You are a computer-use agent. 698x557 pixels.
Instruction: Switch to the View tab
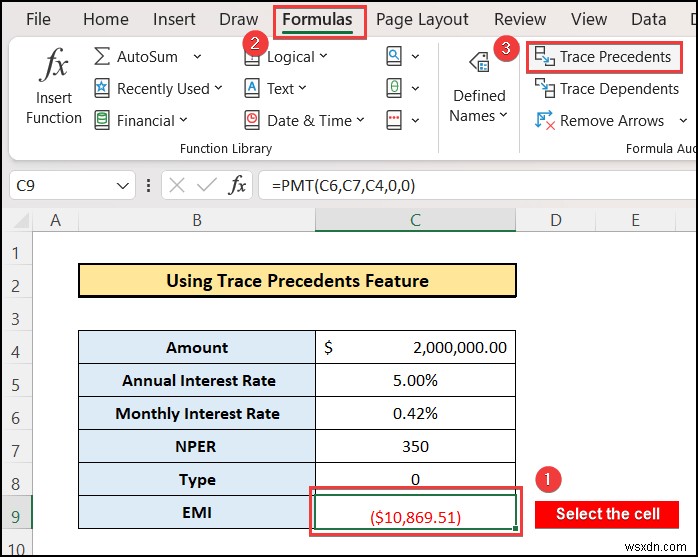click(x=589, y=19)
